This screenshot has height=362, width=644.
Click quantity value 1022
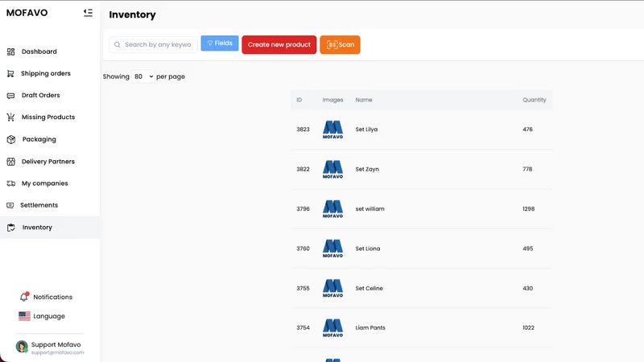click(x=529, y=328)
